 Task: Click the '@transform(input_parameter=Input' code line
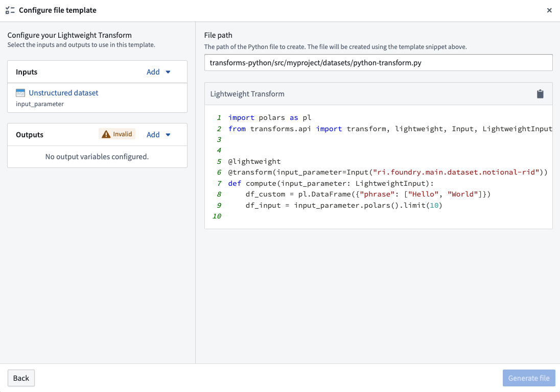click(x=388, y=173)
